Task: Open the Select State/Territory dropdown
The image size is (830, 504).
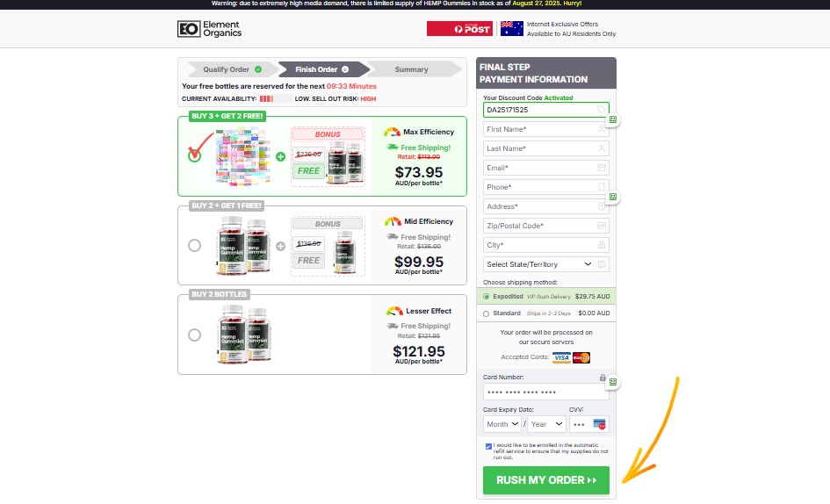Action: point(539,264)
